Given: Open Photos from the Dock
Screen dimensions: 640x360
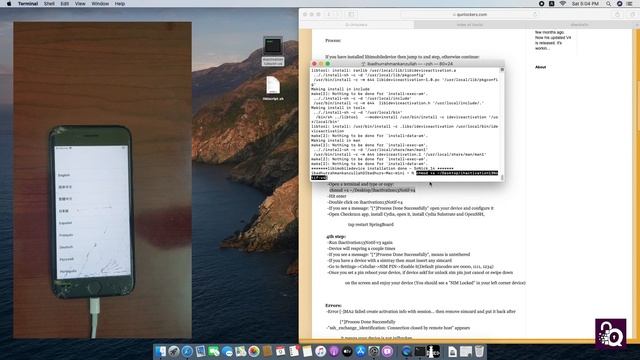Looking at the screenshot, I should point(254,351).
